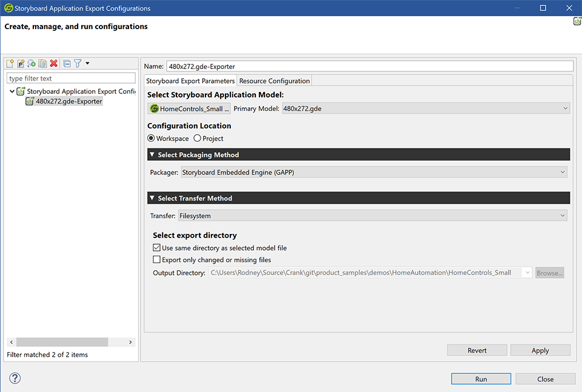Viewport: 582px width, 392px height.
Task: Duplicate the selected configuration
Action: pyautogui.click(x=42, y=64)
